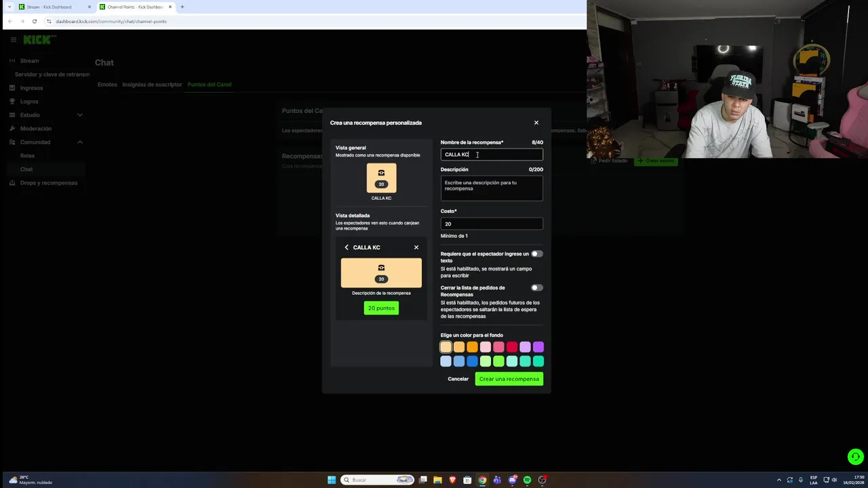Screen dimensions: 868x488
Task: Choose the bright orange background swatch
Action: tap(472, 347)
